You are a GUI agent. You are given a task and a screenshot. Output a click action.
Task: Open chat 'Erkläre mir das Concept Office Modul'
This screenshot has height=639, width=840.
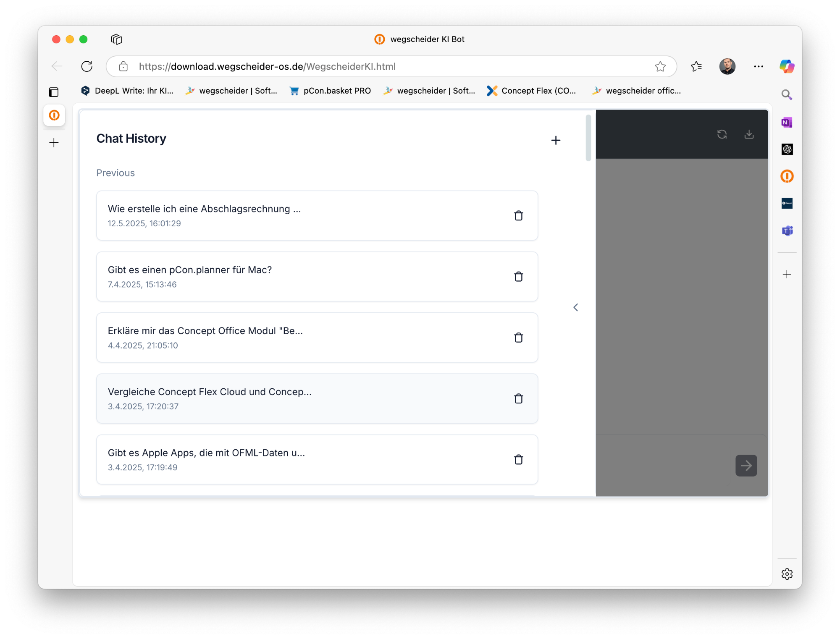click(317, 337)
